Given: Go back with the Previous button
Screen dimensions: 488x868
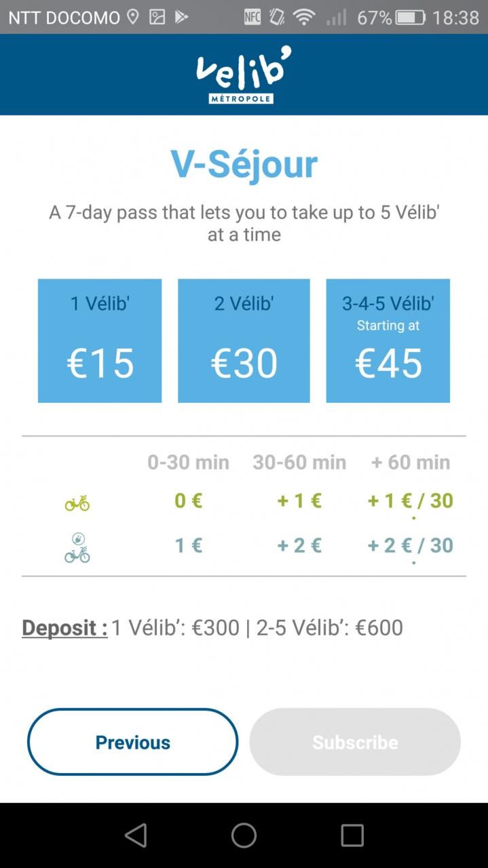Looking at the screenshot, I should click(x=132, y=742).
